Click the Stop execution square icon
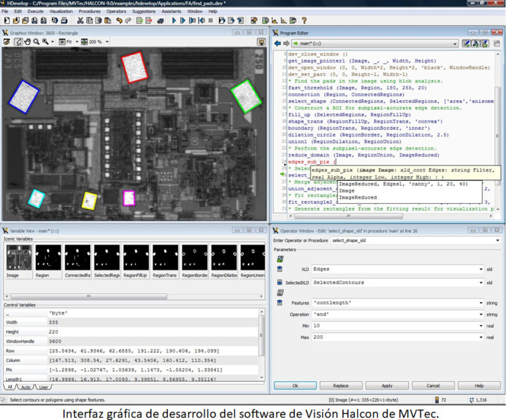The width and height of the screenshot is (506, 420). (x=211, y=20)
